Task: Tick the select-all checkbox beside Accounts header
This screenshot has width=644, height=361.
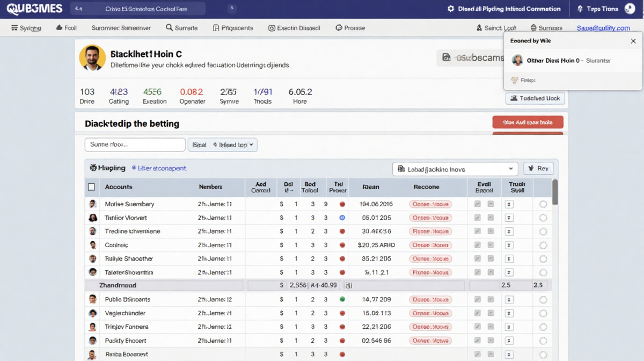Action: pyautogui.click(x=91, y=187)
